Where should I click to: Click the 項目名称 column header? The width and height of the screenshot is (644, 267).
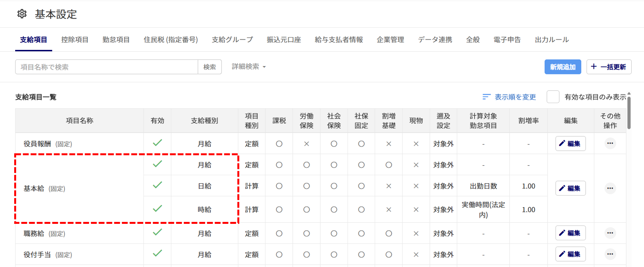click(x=79, y=120)
